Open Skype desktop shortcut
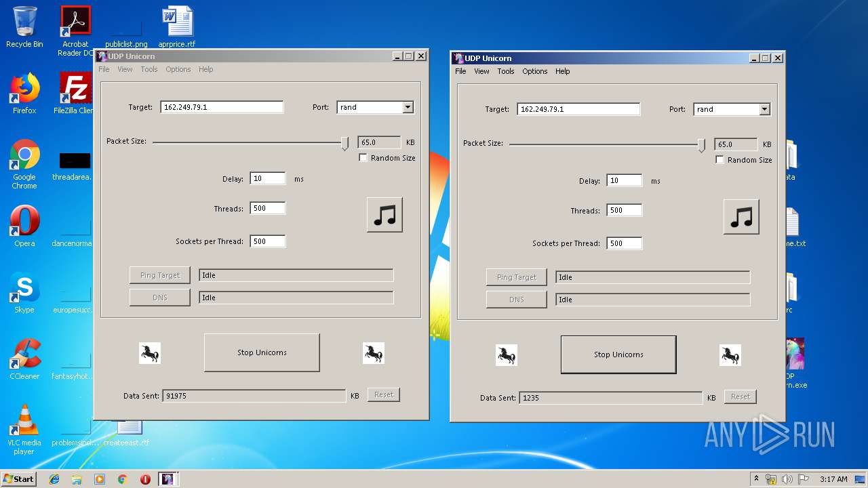Viewport: 868px width, 488px height. (x=24, y=293)
